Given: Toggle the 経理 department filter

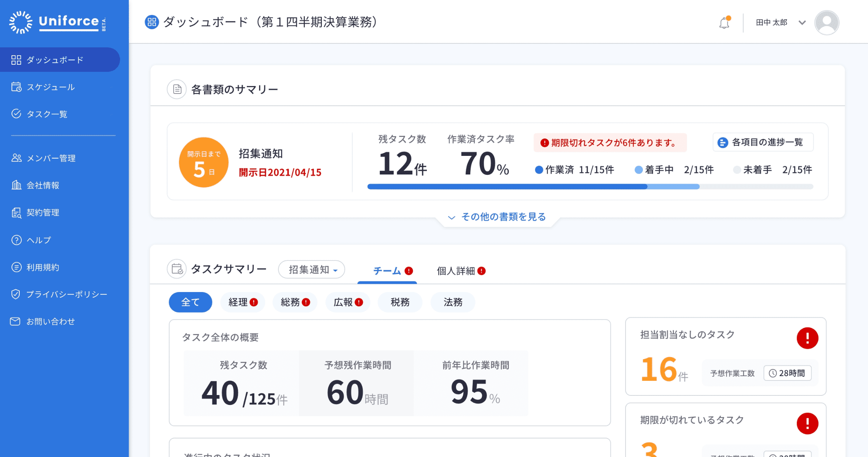Looking at the screenshot, I should click(x=242, y=302).
